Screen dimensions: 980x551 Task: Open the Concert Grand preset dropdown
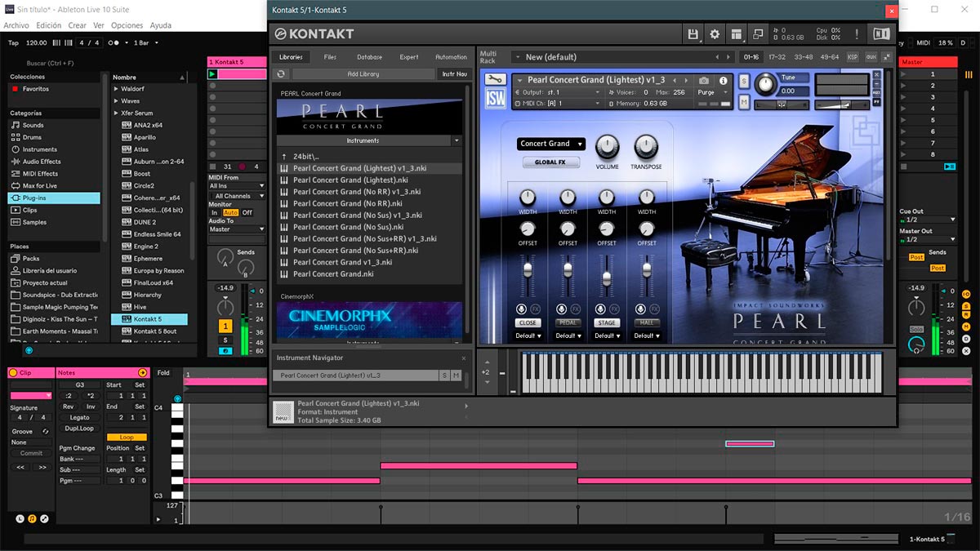(551, 144)
